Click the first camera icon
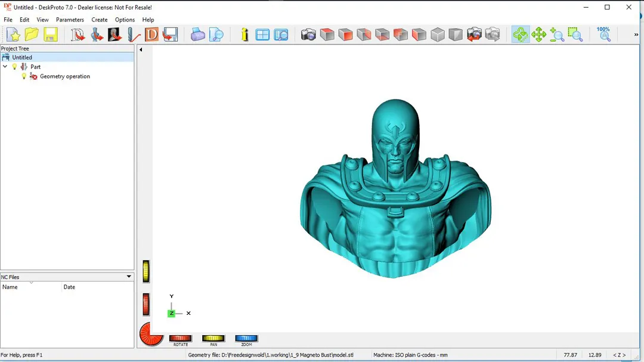Screen dimensions: 644x362 pyautogui.click(x=308, y=35)
